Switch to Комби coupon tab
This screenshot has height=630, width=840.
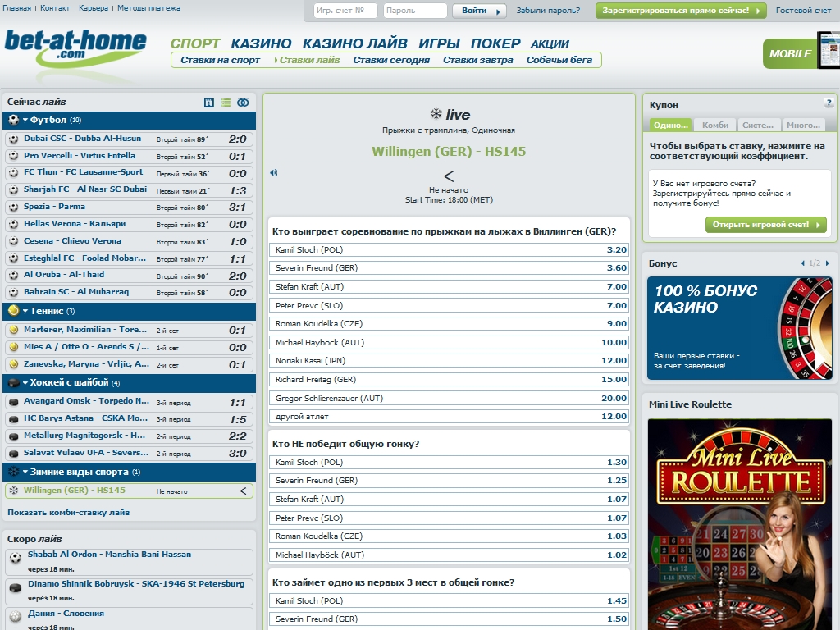pos(714,125)
